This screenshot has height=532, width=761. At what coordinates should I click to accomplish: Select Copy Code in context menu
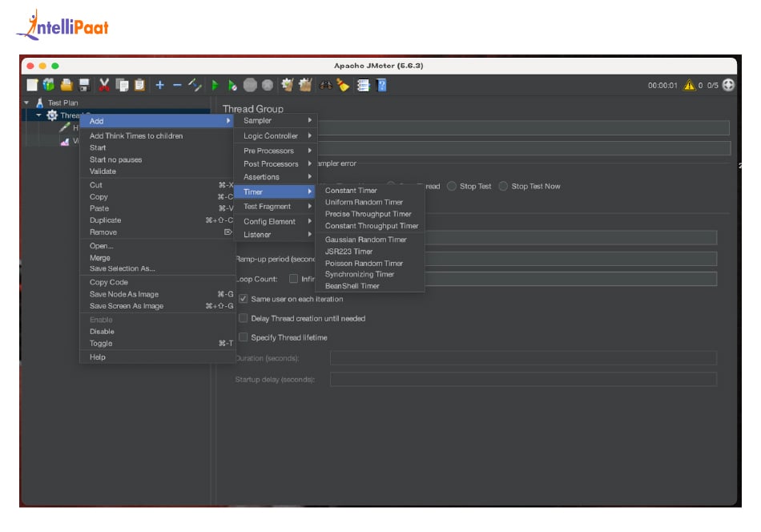pos(109,283)
